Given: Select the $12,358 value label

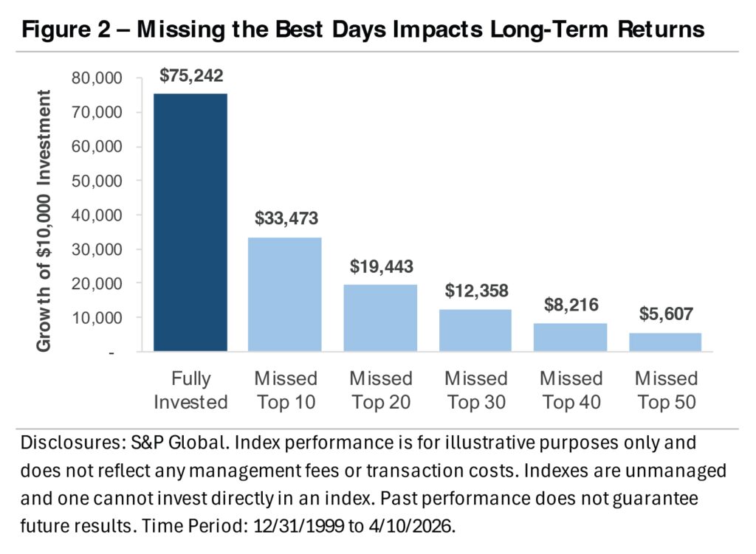Looking at the screenshot, I should [x=475, y=291].
